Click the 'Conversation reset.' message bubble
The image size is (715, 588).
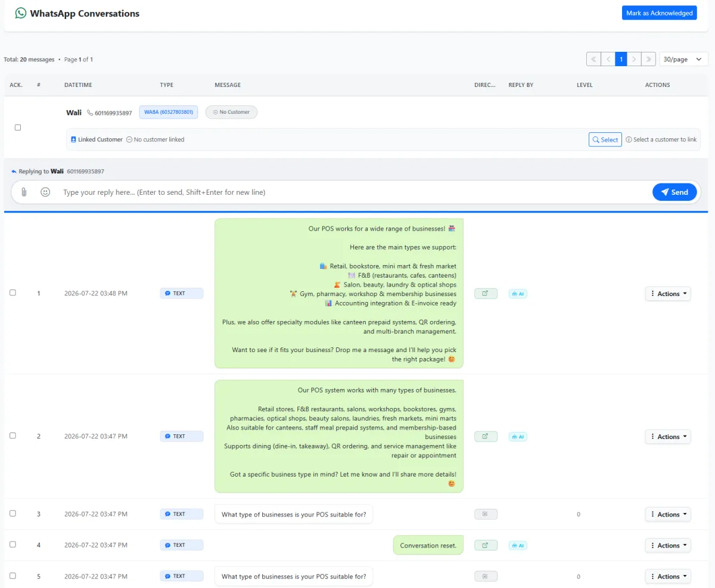pyautogui.click(x=428, y=545)
